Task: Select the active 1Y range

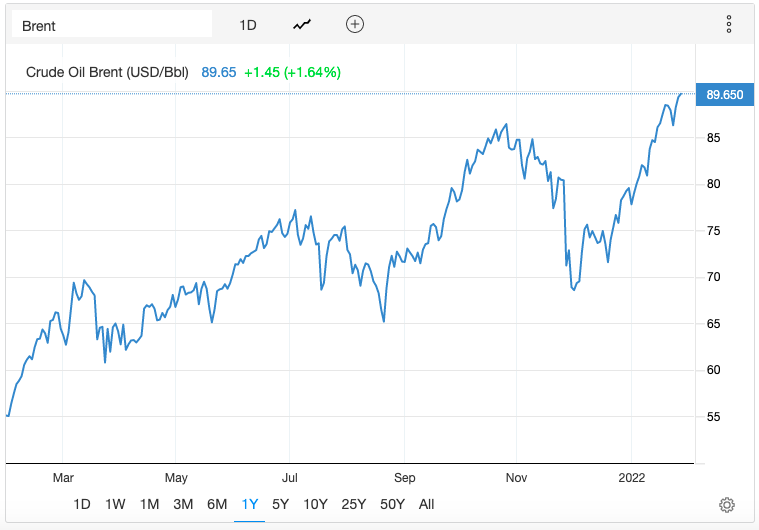Action: [x=249, y=504]
